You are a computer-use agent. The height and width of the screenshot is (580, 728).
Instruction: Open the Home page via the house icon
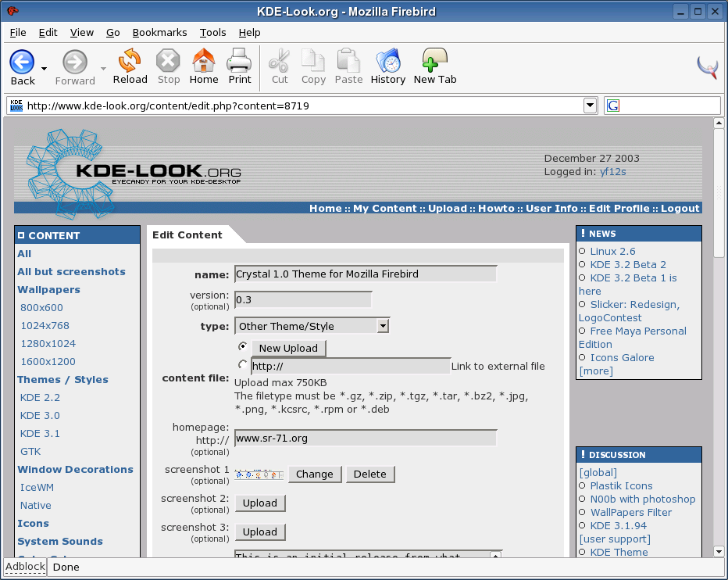click(204, 60)
